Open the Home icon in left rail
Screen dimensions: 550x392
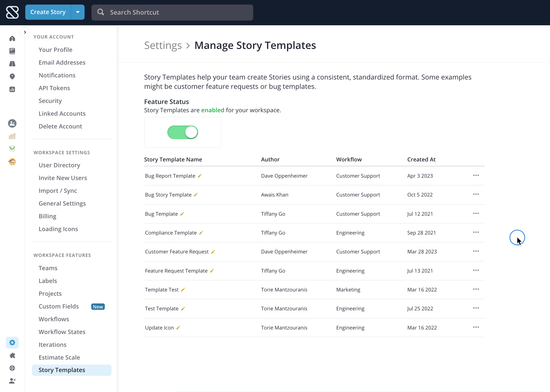[x=12, y=39]
